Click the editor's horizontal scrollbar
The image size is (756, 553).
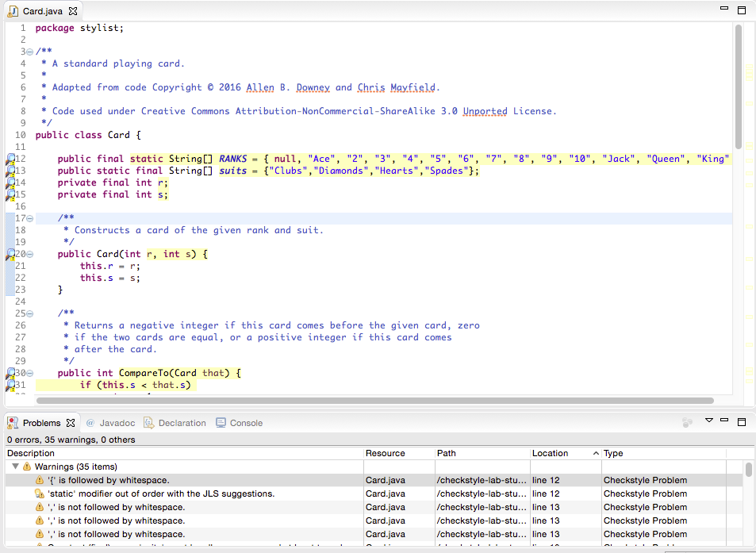pyautogui.click(x=373, y=401)
